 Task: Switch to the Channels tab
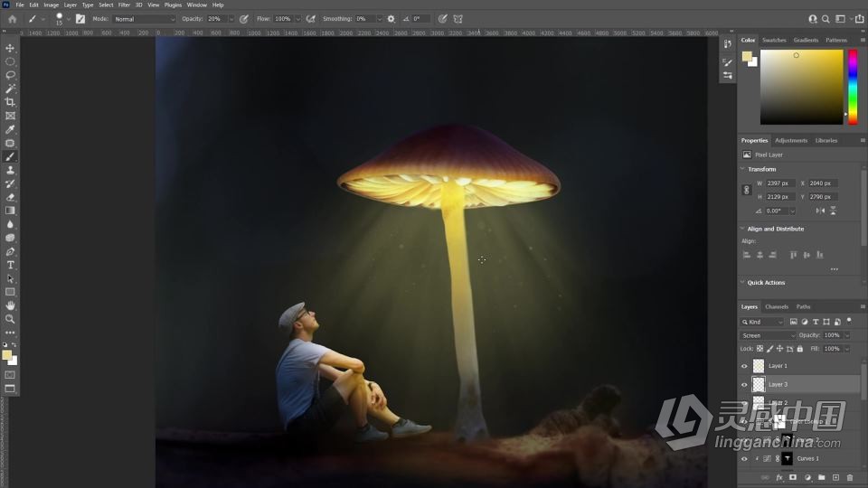tap(776, 306)
